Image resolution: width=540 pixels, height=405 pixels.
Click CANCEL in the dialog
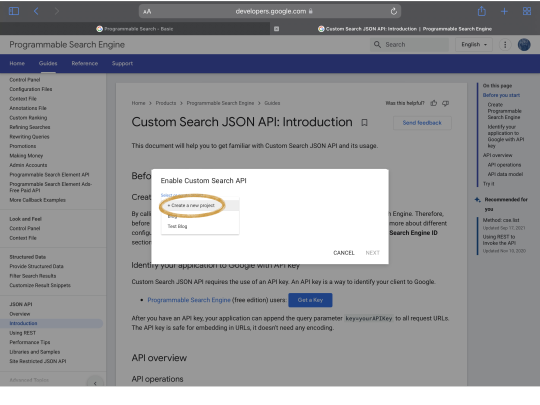(x=344, y=253)
